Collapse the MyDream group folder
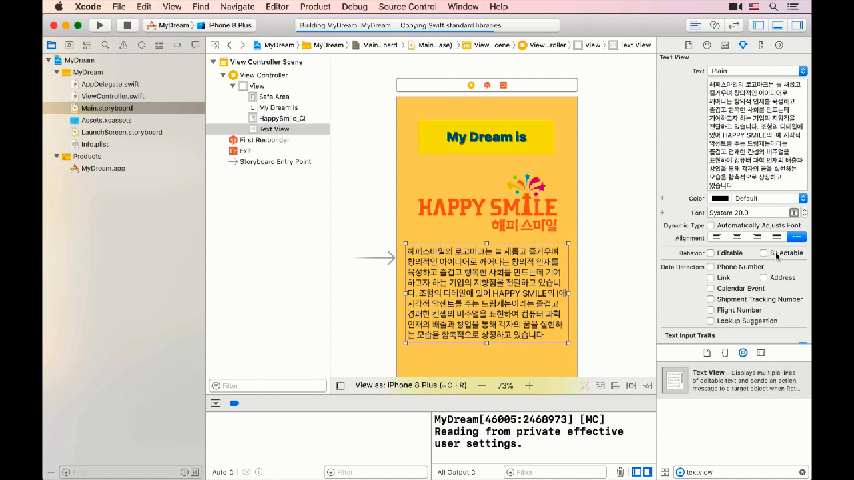 pos(57,72)
